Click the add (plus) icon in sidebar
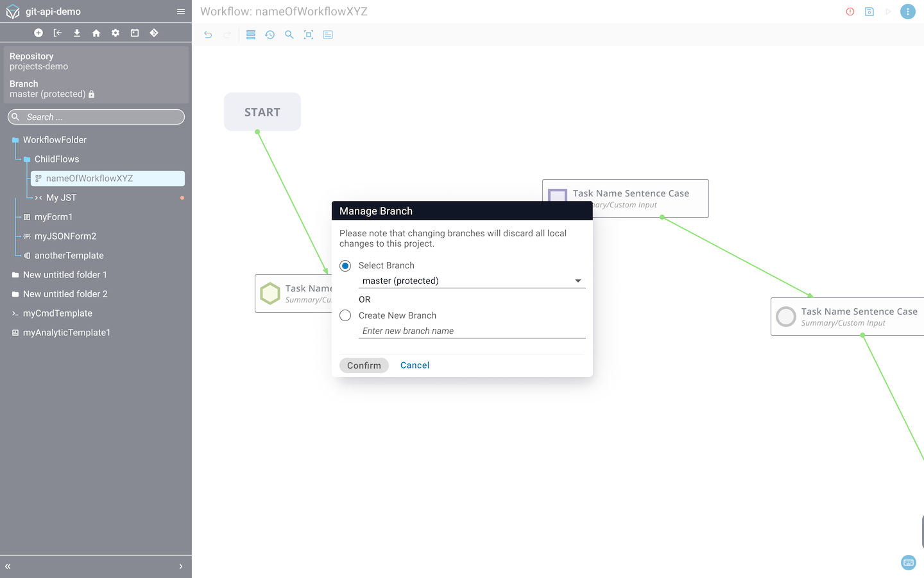The image size is (924, 578). (x=38, y=33)
